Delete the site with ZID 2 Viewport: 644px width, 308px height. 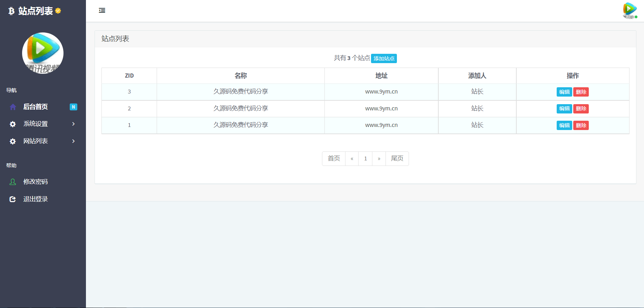pos(581,109)
